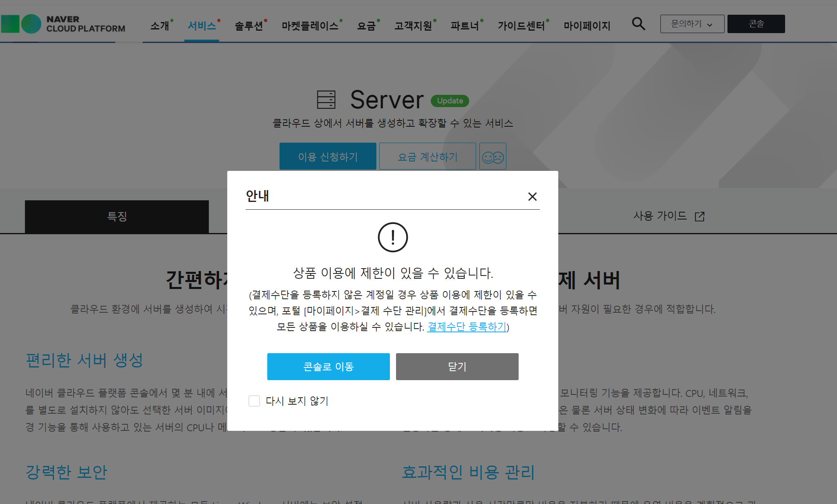Click the green Update badge
Viewport: 837px width, 504px height.
(450, 101)
